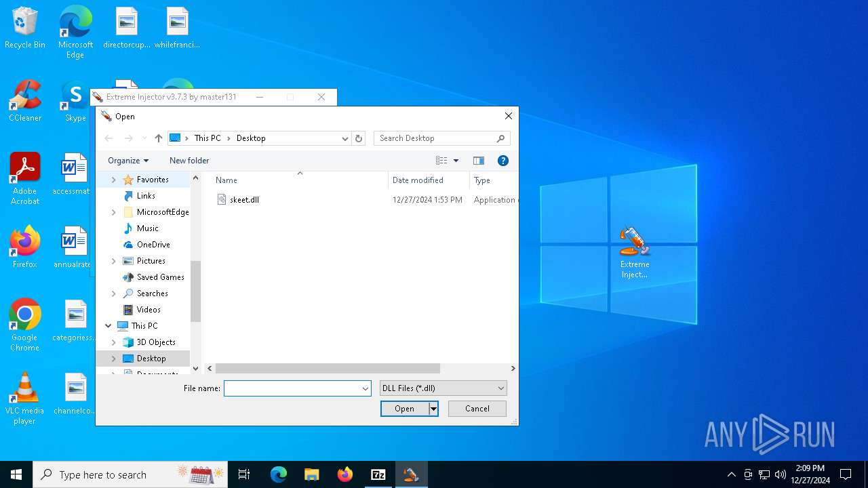
Task: Click This PC in address breadcrumb
Action: (208, 138)
